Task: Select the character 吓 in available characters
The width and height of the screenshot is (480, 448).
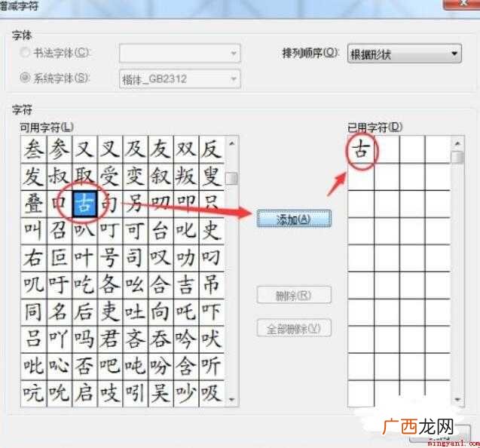Action: 212,312
